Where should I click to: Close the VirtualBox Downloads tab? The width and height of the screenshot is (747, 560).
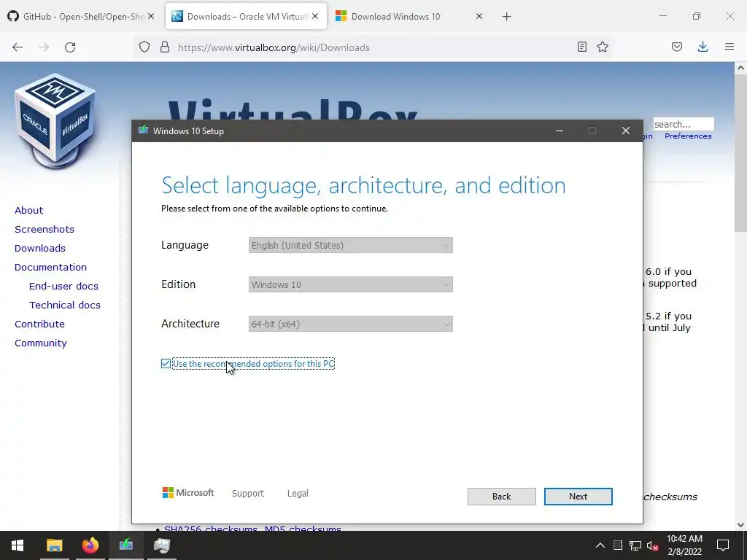click(315, 17)
